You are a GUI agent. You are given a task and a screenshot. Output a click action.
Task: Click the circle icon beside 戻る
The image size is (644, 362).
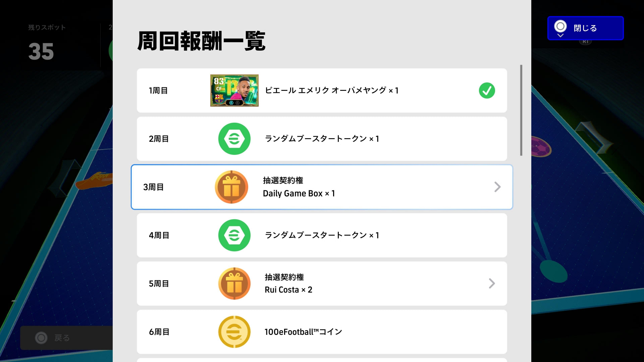[x=41, y=338]
